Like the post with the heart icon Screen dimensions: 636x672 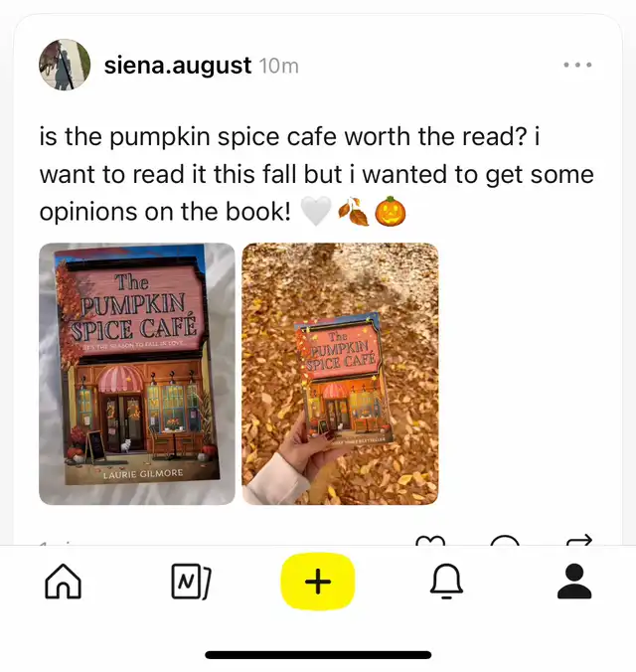click(x=430, y=540)
